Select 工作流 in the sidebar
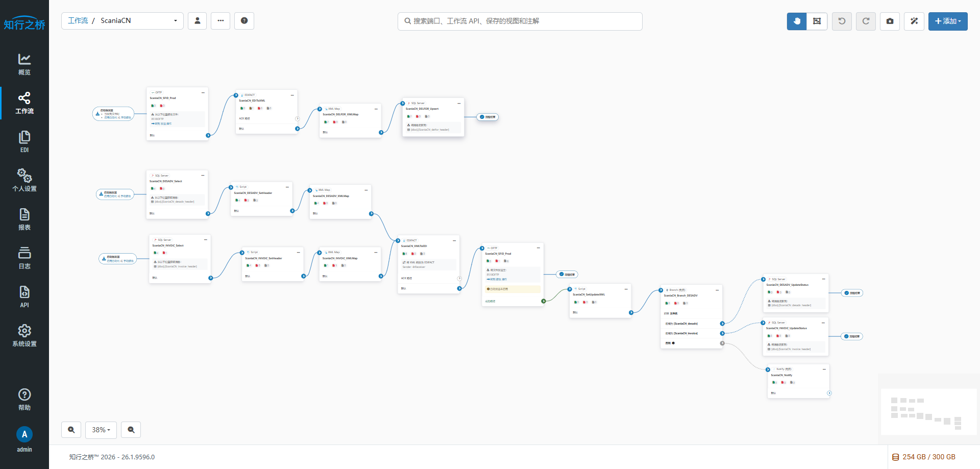This screenshot has width=980, height=469. (24, 103)
